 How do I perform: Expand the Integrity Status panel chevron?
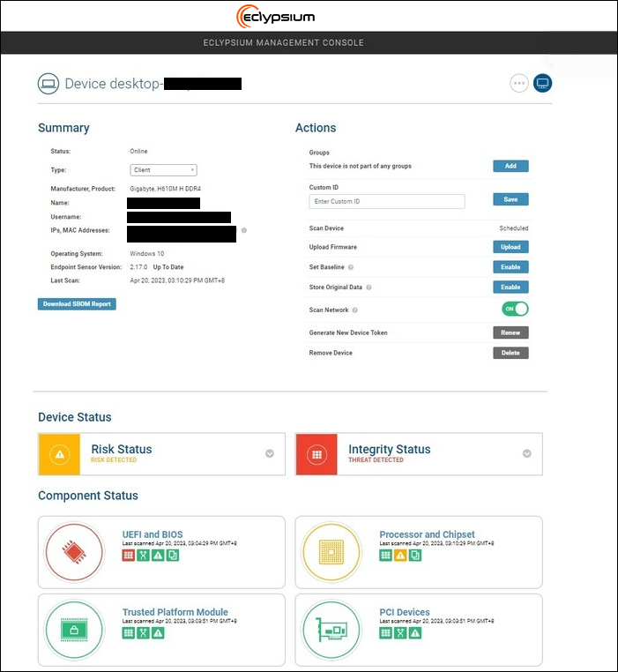526,454
